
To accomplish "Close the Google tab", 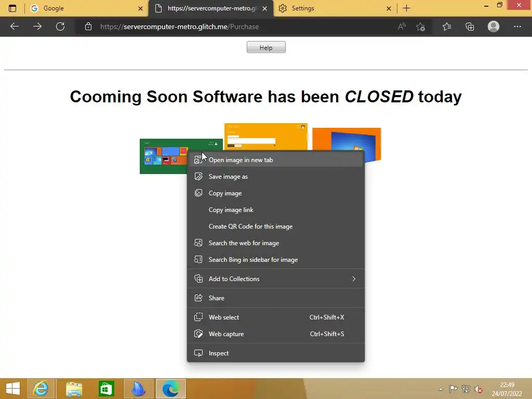I will click(140, 8).
